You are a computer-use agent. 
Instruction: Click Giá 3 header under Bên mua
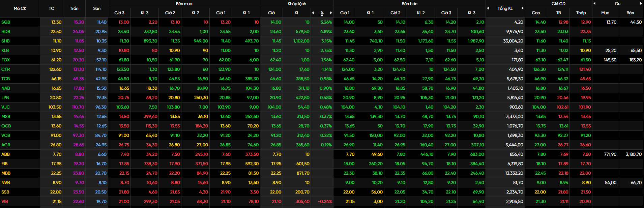point(119,13)
